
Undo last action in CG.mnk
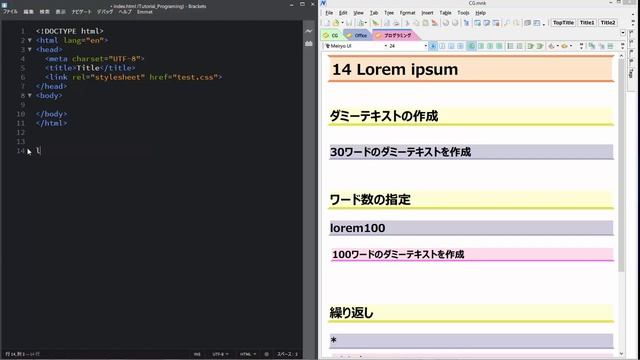[x=446, y=23]
